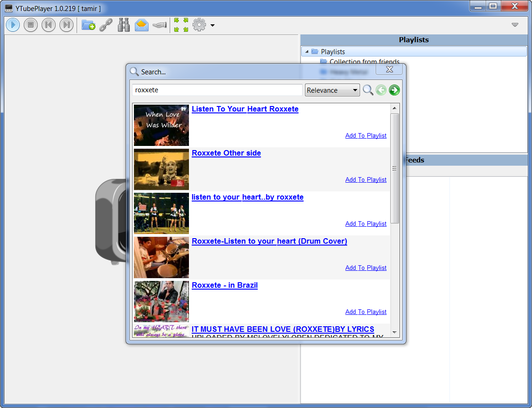This screenshot has width=532, height=408.
Task: Run search with the magnifier button
Action: click(x=368, y=90)
